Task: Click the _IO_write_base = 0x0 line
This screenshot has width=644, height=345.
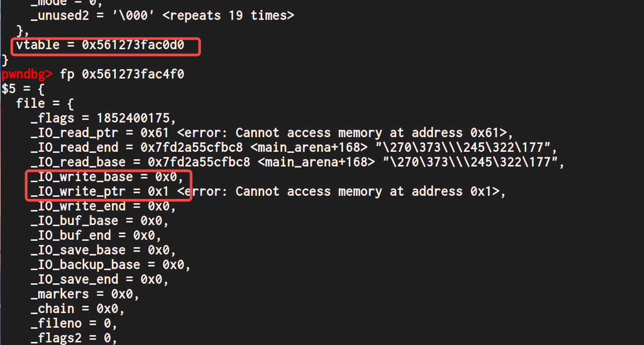Action: point(107,177)
